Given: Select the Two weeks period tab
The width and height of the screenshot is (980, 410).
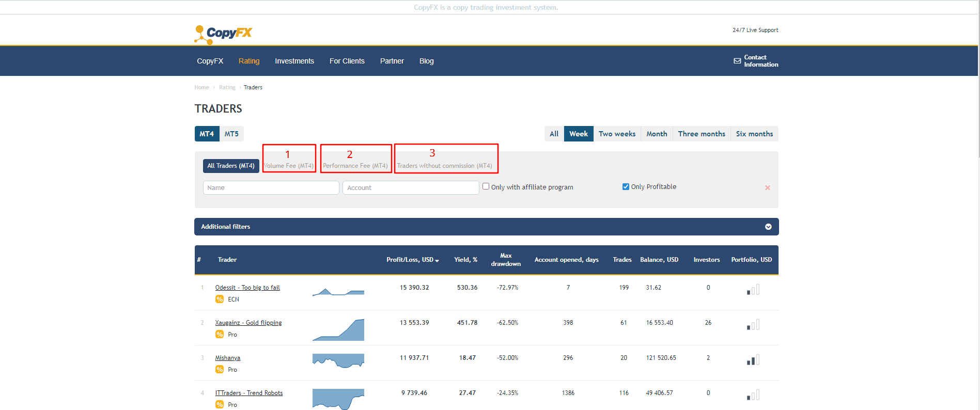Looking at the screenshot, I should tap(617, 134).
